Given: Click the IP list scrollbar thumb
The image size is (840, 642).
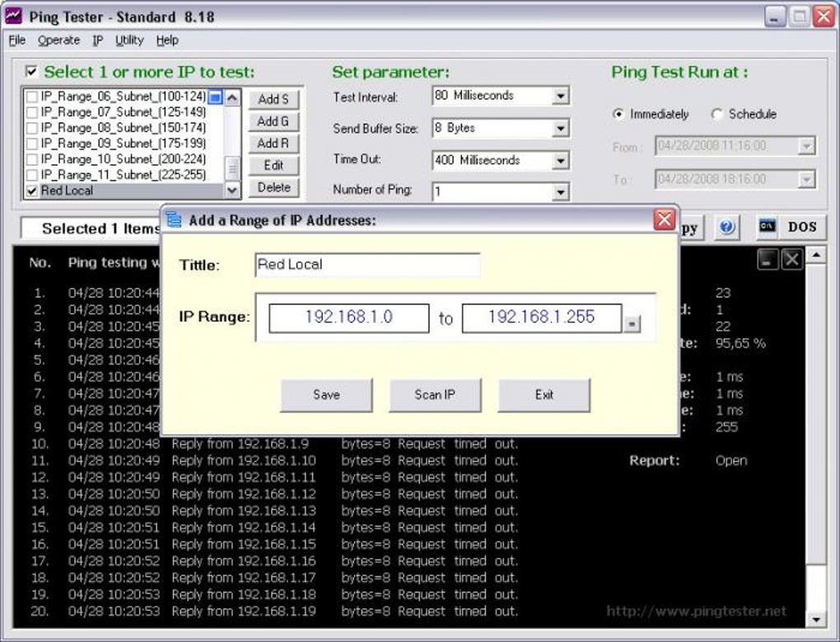Looking at the screenshot, I should (232, 169).
